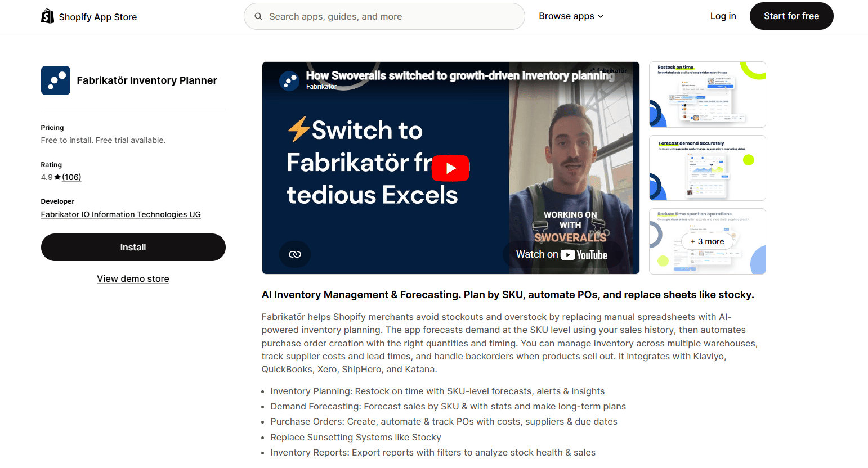Focus the Search apps, guides, and more field
868x468 pixels.
(x=384, y=16)
